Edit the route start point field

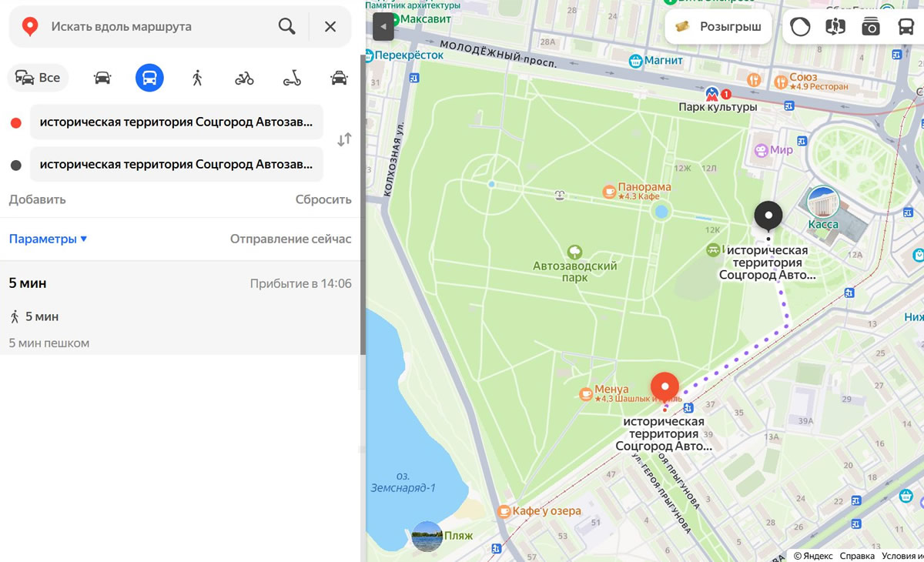[176, 122]
